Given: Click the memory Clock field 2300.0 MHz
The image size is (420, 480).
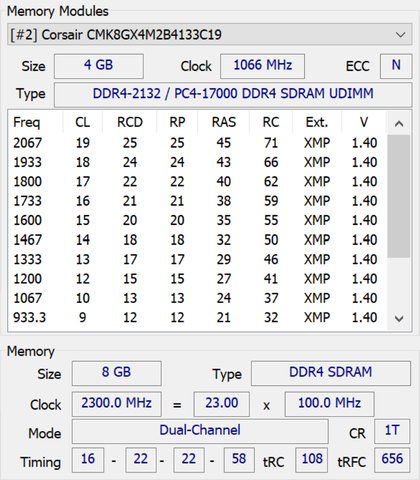Looking at the screenshot, I should point(117,404).
